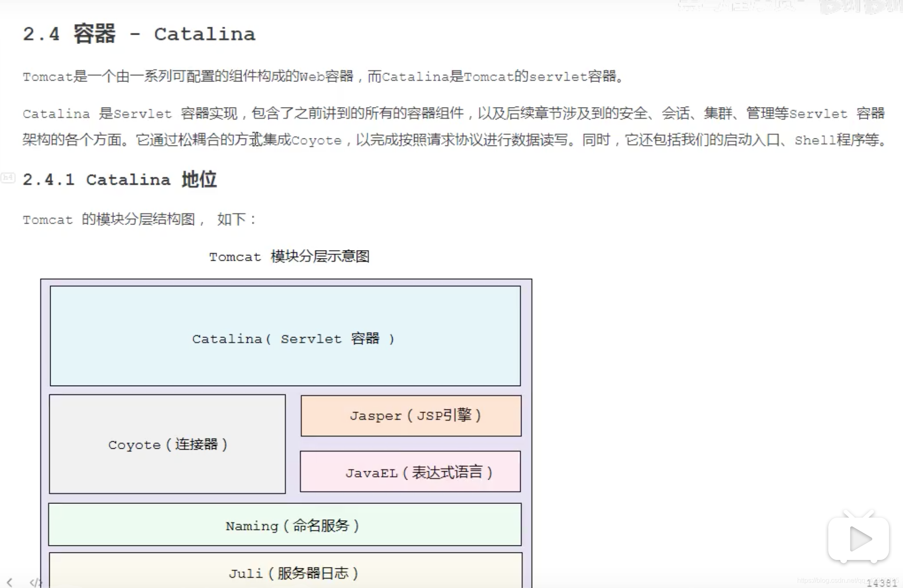903x588 pixels.
Task: Click the word "Coyote" in the paragraph
Action: coord(316,140)
